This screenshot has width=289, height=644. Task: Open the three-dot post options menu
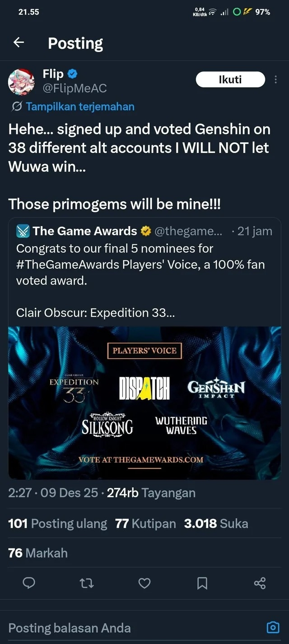point(276,80)
